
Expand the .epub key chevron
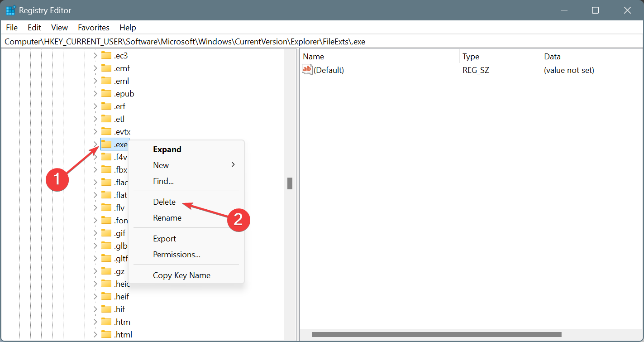95,93
